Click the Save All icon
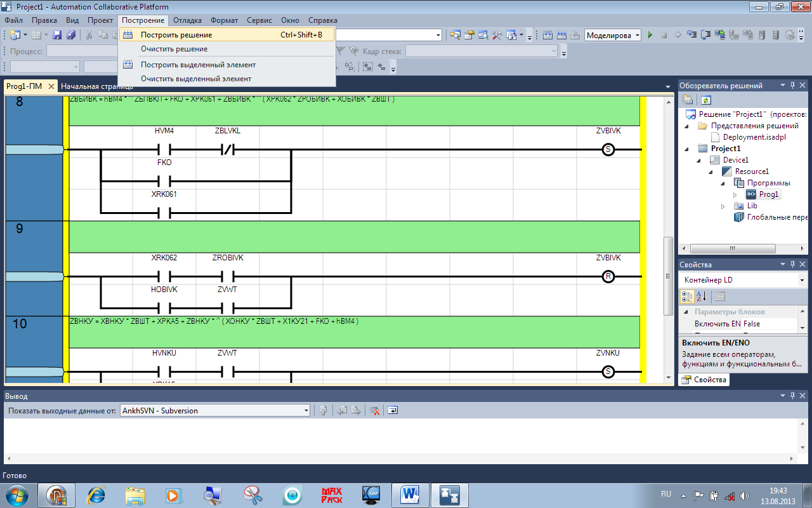Screen dimensions: 812x508 pos(71,35)
